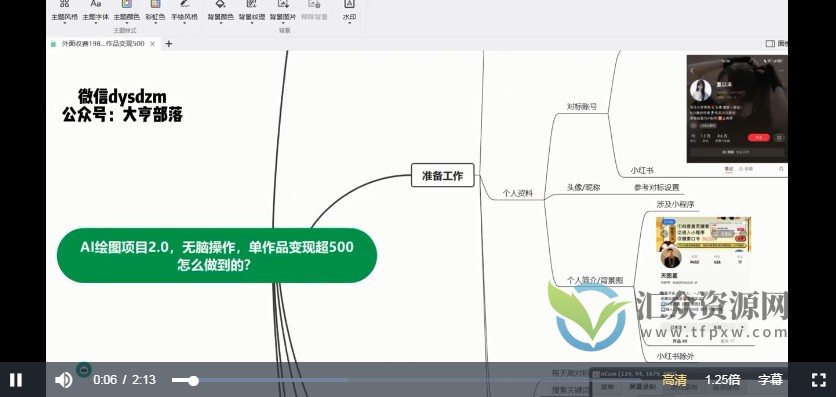Select the 对标账号 branch node
The height and width of the screenshot is (397, 836).
pos(582,107)
